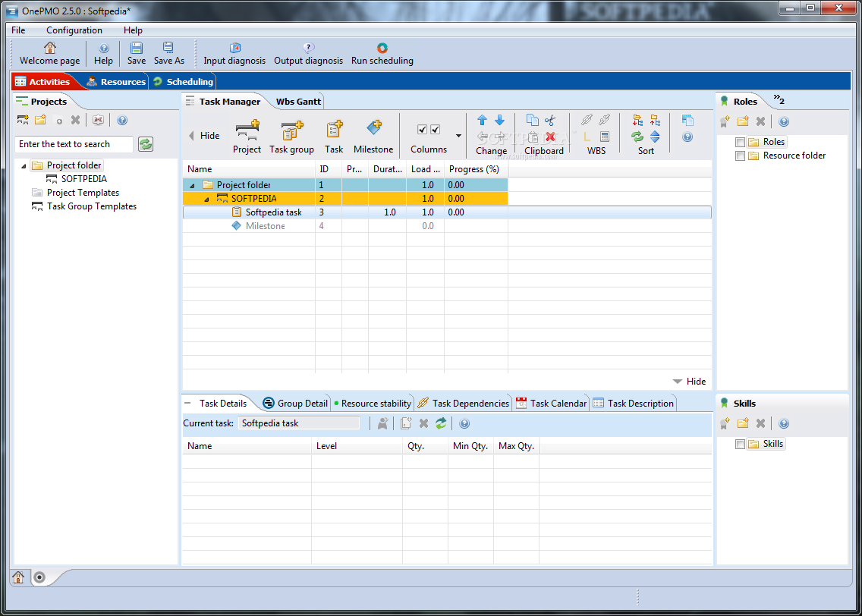Run Output diagnosis
Image resolution: width=862 pixels, height=616 pixels.
(x=308, y=53)
